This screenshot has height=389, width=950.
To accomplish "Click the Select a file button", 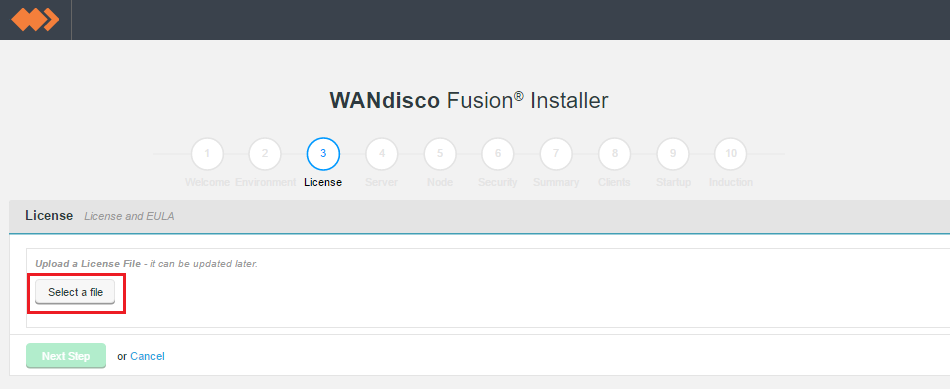I will [x=75, y=292].
